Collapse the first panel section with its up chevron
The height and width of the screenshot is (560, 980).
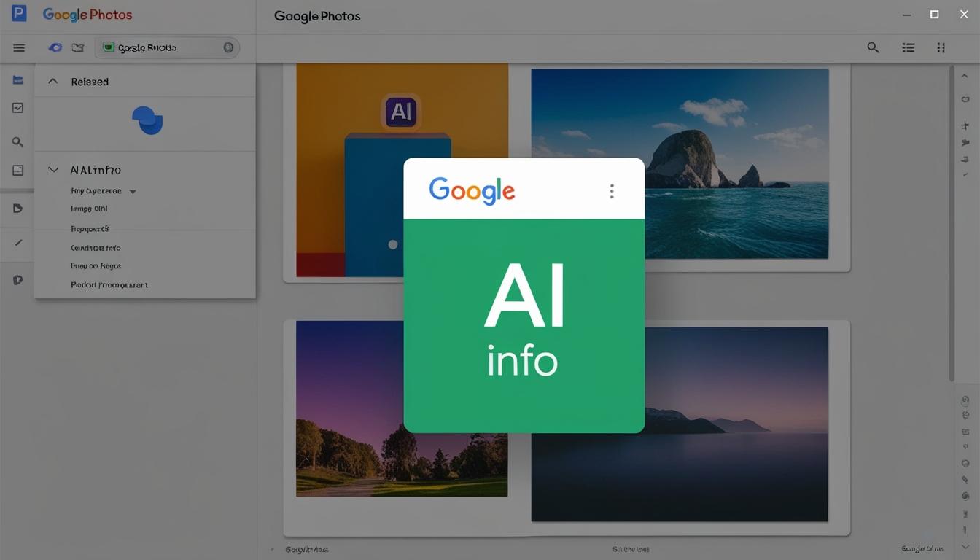pyautogui.click(x=52, y=82)
